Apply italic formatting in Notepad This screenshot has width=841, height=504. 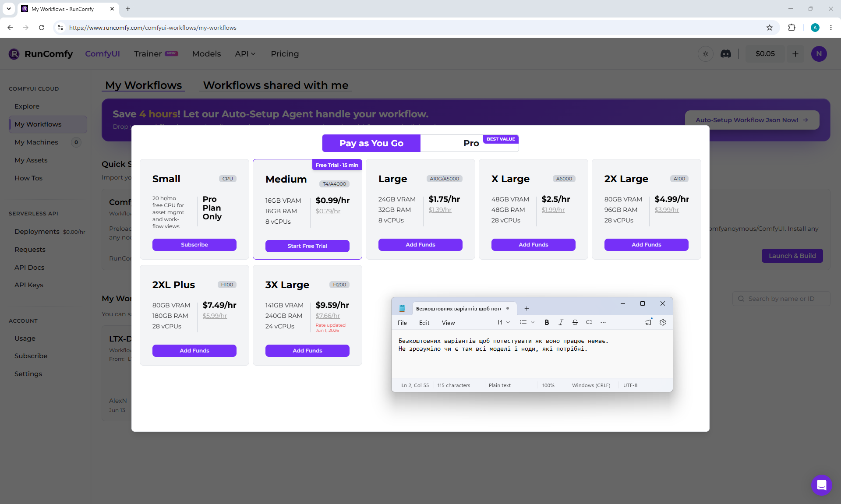561,322
